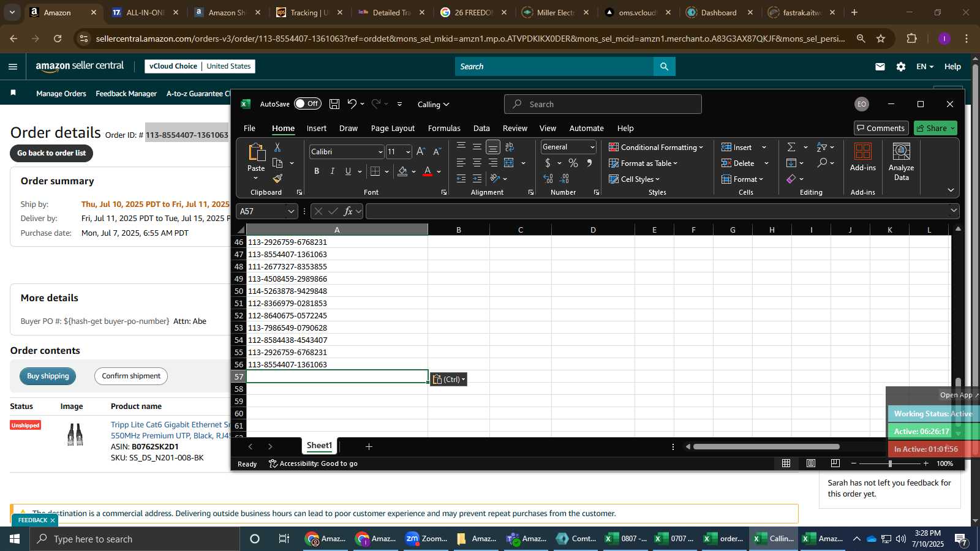Toggle Underline formatting in Excel

[348, 171]
